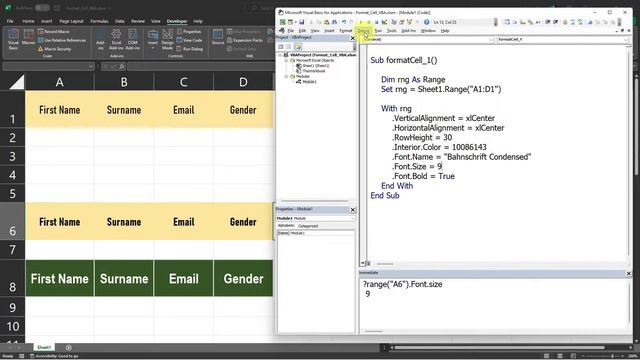Expand the formatCell_1 procedure dropdown
This screenshot has width=640, height=360.
626,40
